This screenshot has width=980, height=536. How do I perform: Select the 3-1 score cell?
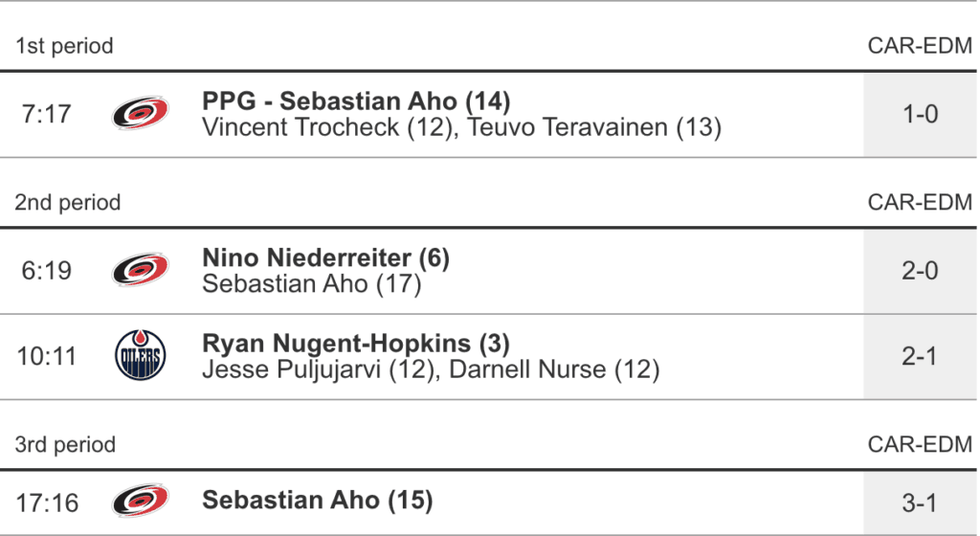click(x=920, y=502)
